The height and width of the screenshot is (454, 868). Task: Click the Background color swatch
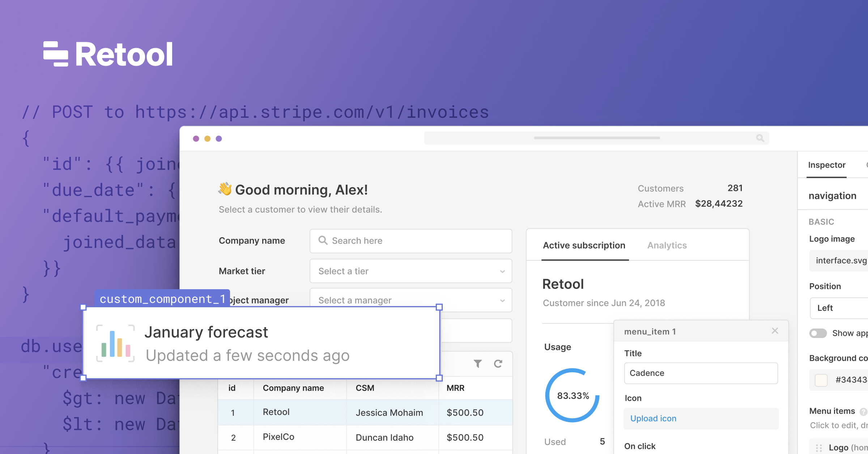coord(821,380)
